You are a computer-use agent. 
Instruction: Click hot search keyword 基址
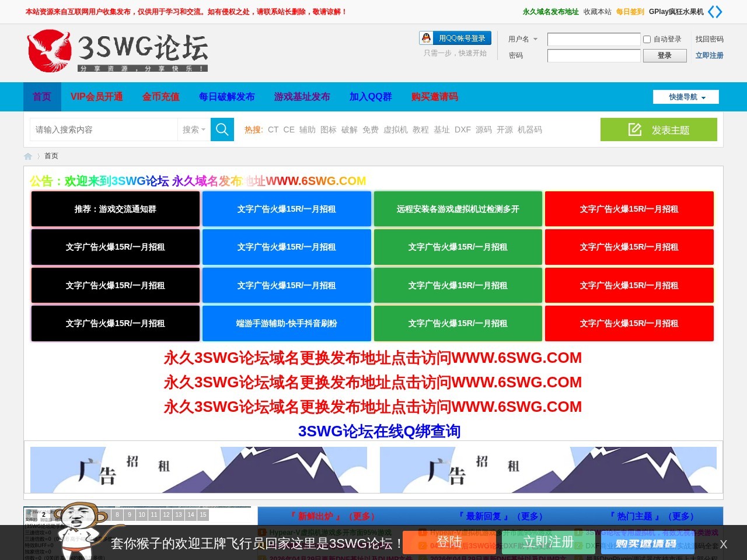pyautogui.click(x=442, y=129)
